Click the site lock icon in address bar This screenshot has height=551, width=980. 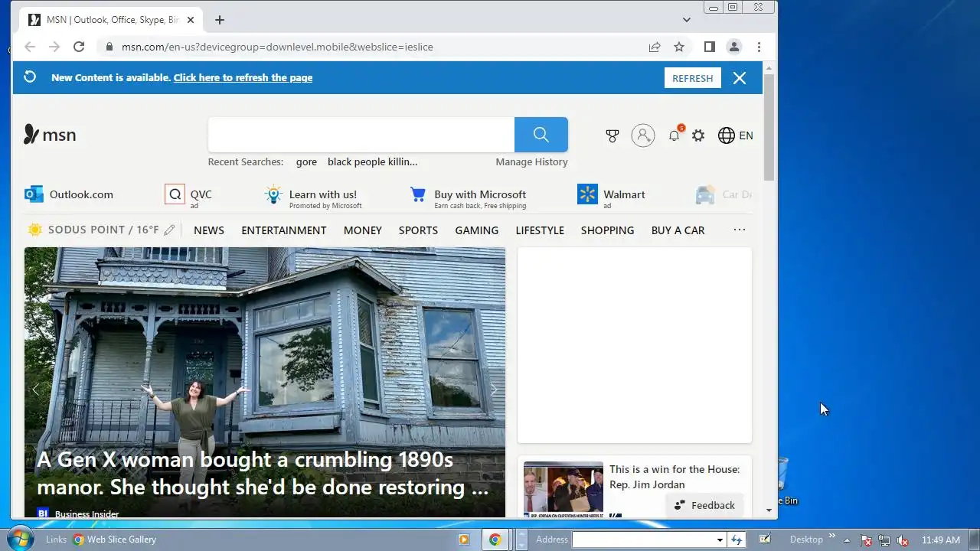[x=109, y=47]
